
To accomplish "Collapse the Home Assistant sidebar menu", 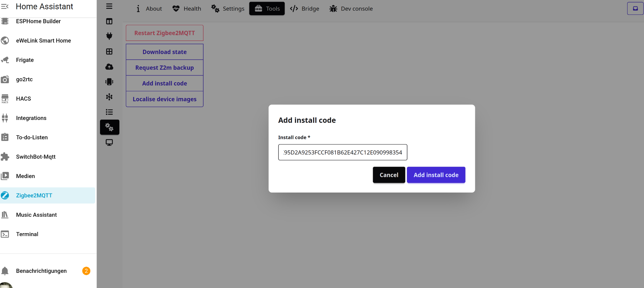I will point(5,6).
